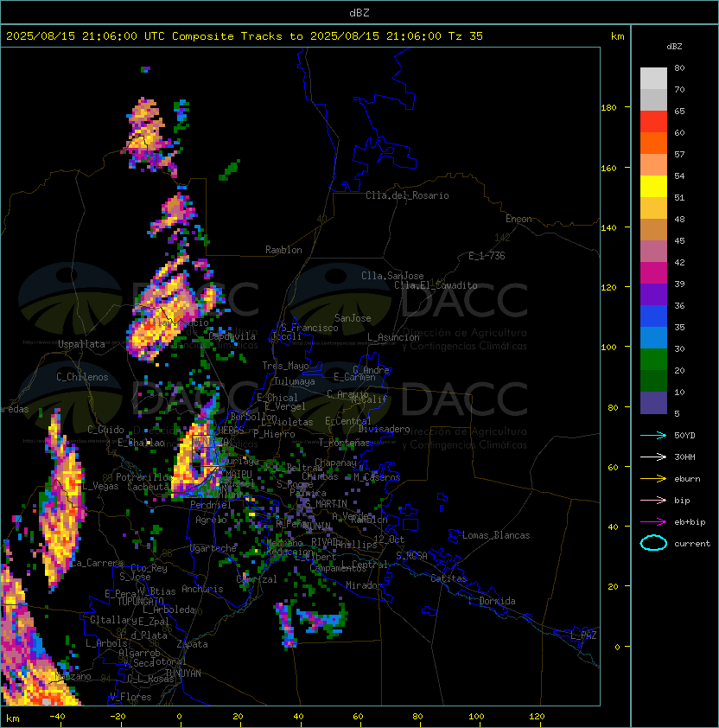719x728 pixels.
Task: Click the bip pink arrow legend icon
Action: point(653,500)
